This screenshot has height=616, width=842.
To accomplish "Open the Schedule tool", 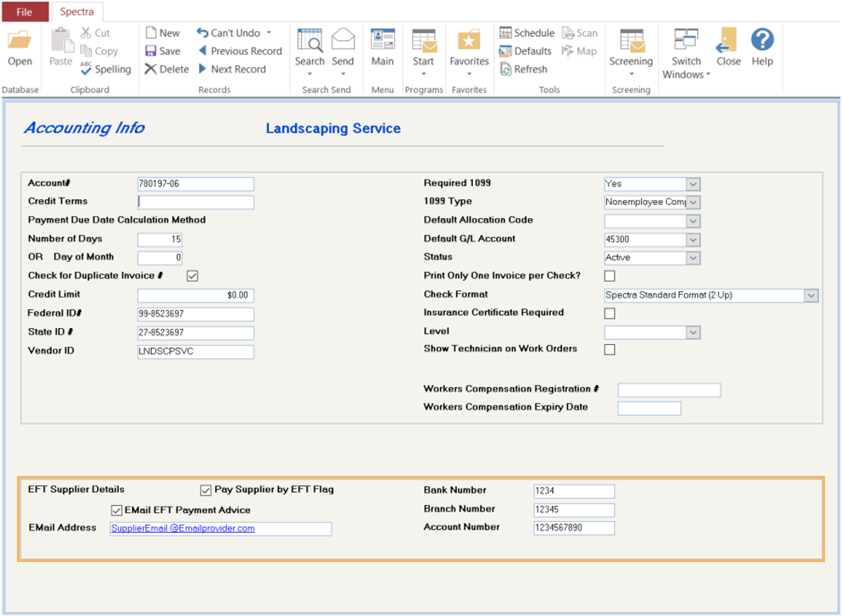I will coord(527,33).
